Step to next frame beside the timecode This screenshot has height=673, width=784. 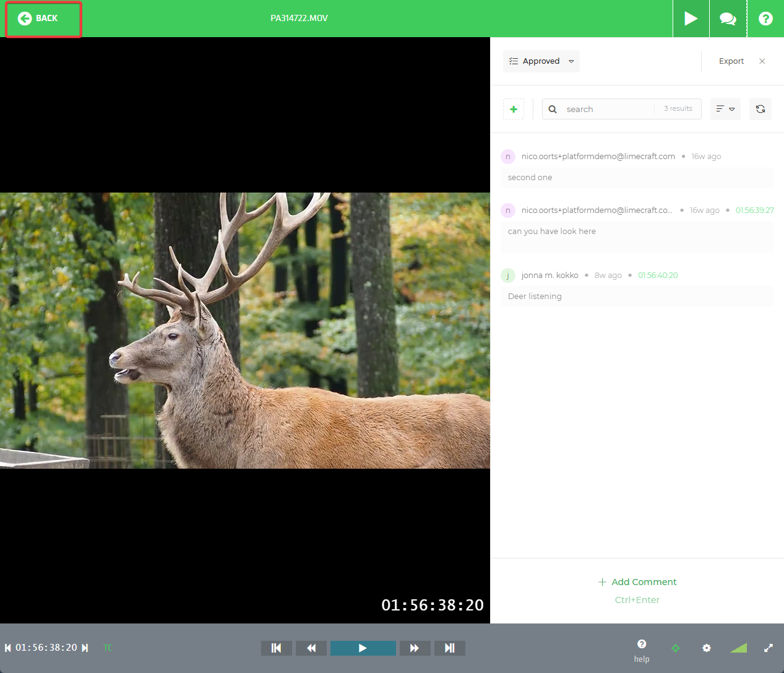(85, 648)
